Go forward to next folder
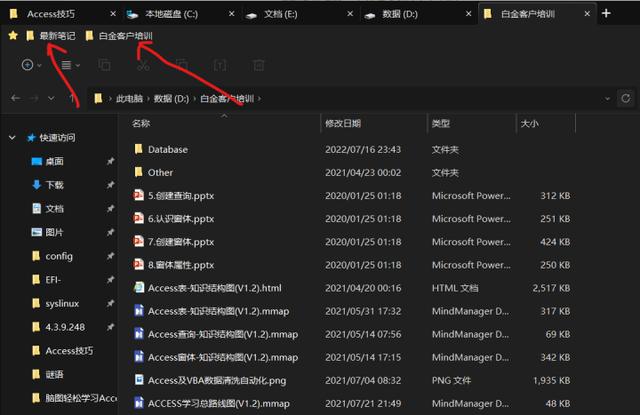640x415 pixels. (x=34, y=98)
